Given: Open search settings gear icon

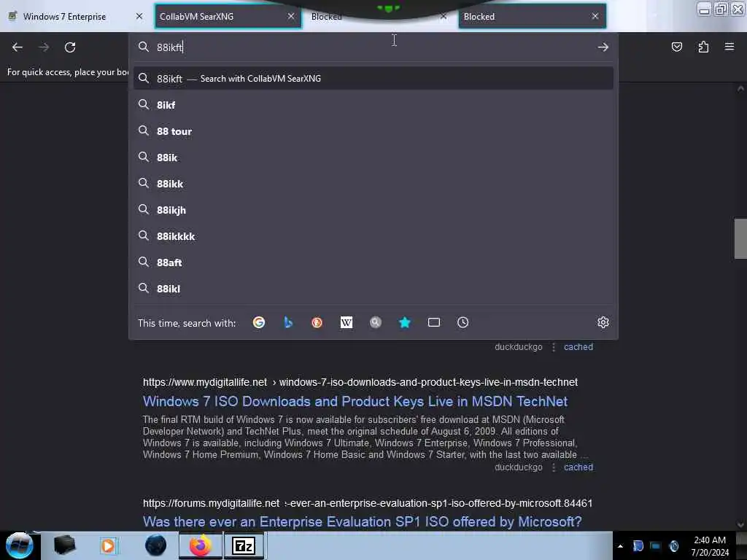Looking at the screenshot, I should [x=603, y=322].
